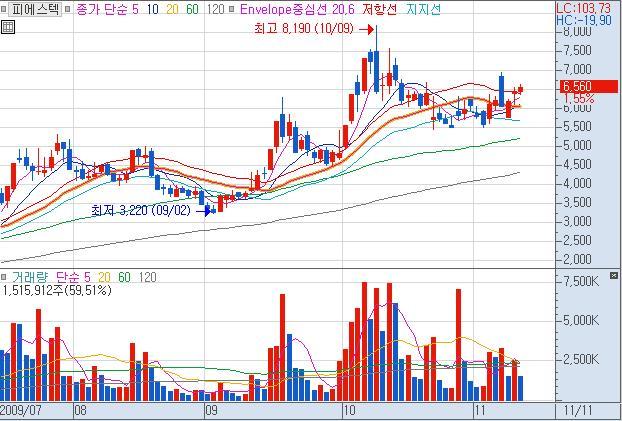Click the 1,515,912주(59.51%) volume reading
Viewport: 622px width, 421px height.
tap(56, 290)
